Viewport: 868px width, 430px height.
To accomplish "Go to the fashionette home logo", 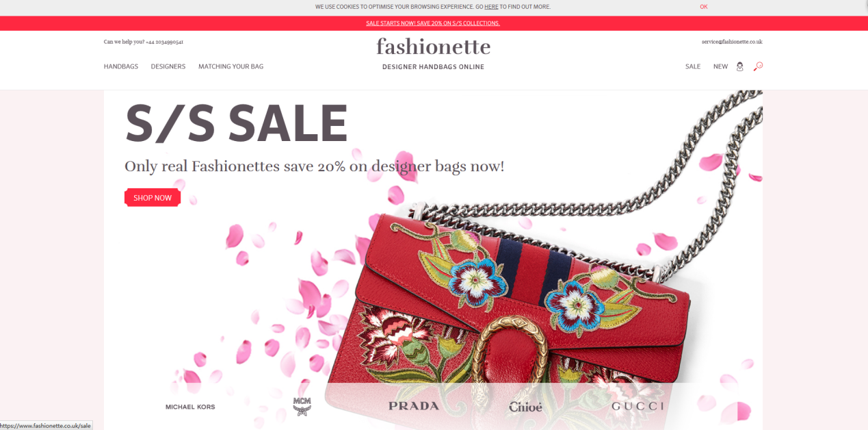I will [433, 47].
